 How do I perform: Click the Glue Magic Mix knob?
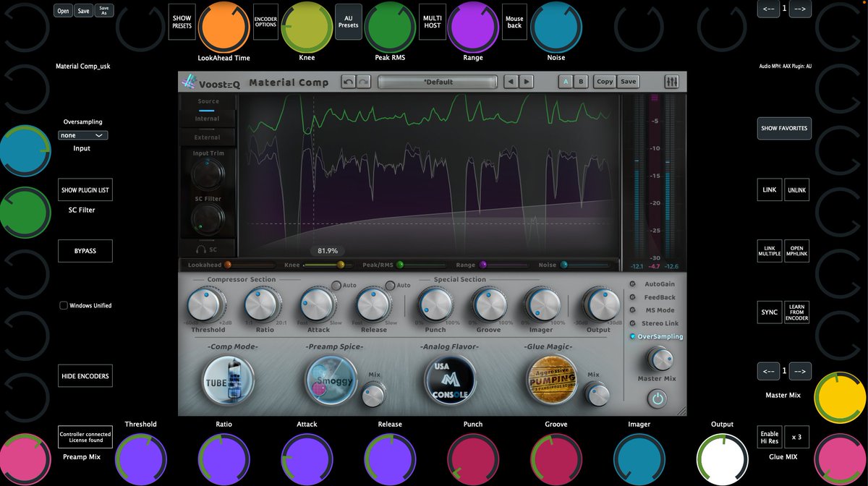click(597, 395)
